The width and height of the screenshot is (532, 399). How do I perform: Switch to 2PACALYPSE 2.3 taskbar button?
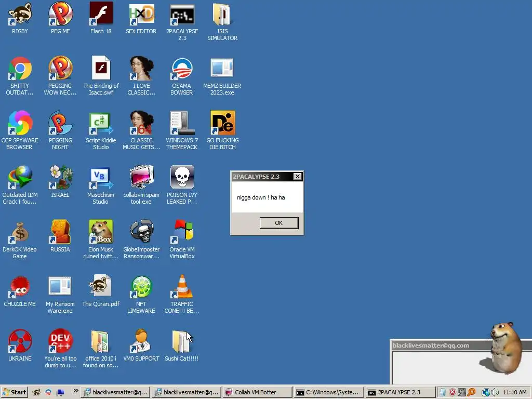(400, 392)
